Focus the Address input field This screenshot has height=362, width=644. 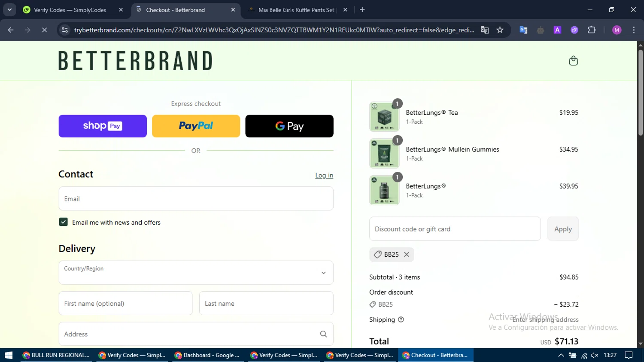click(196, 334)
